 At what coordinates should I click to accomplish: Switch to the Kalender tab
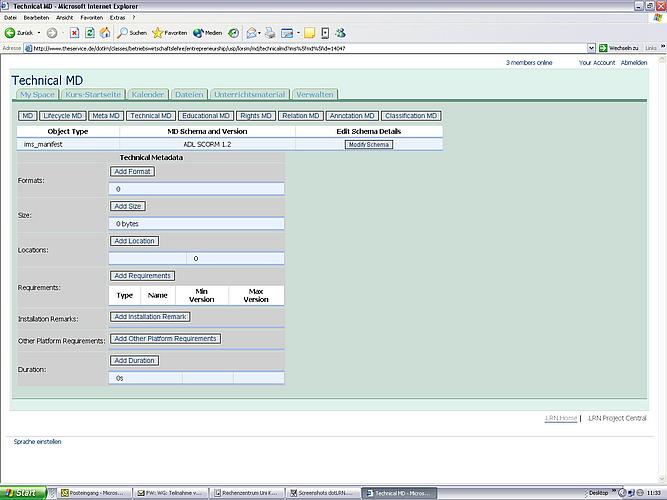[148, 94]
